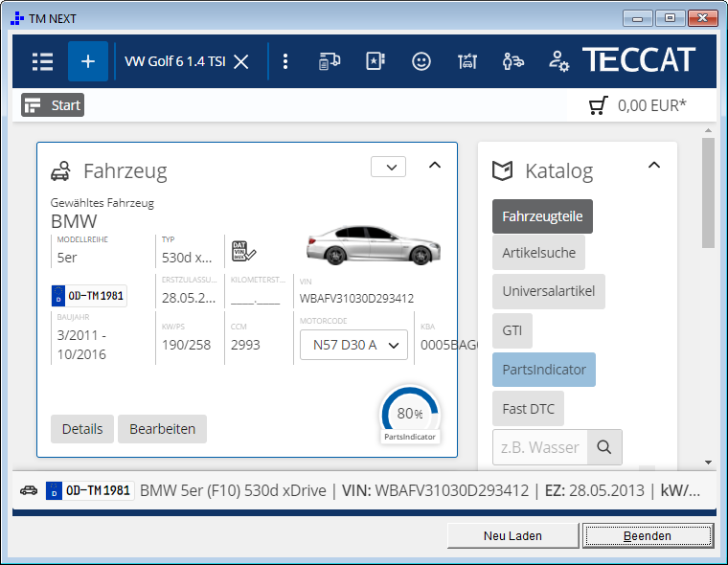Click the Beenden button
The image size is (728, 565).
[x=648, y=535]
